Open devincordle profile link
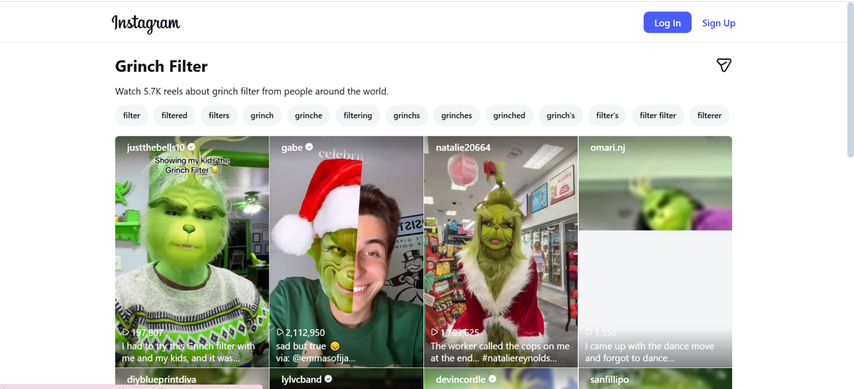The image size is (854, 389). point(461,379)
